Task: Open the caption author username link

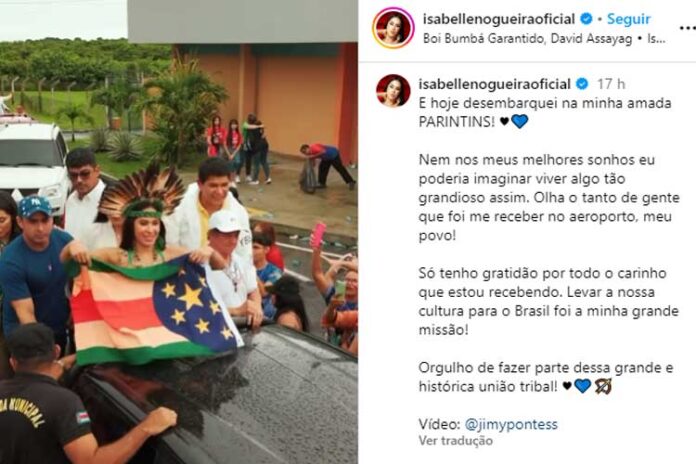Action: click(494, 83)
